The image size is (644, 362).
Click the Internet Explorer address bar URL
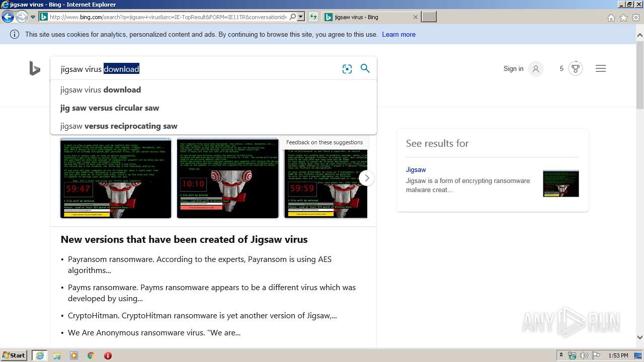[168, 17]
